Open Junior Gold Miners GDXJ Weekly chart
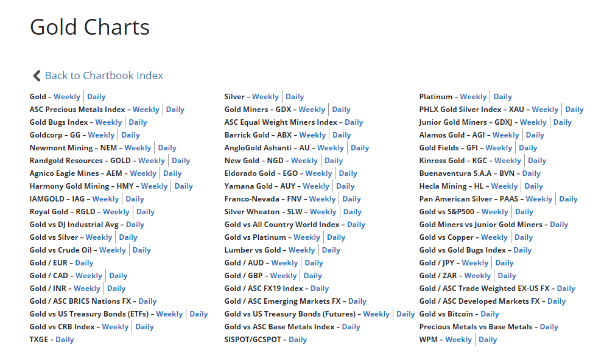Image resolution: width=604 pixels, height=364 pixels. tap(533, 122)
